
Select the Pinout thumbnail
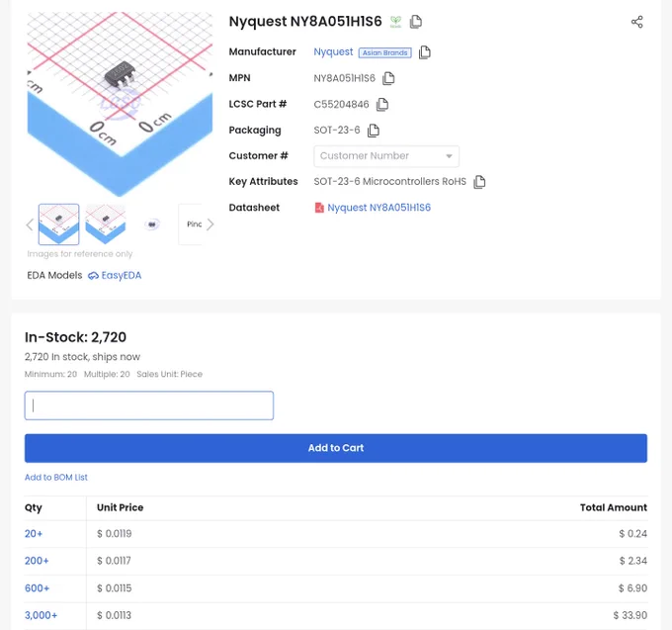pos(191,225)
